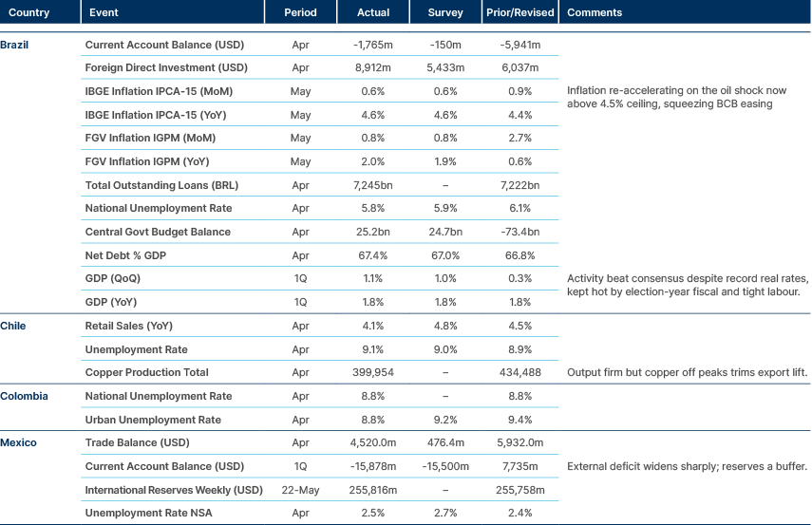Click Total Outstanding Loans (BRL) event
This screenshot has height=525, width=812.
[x=161, y=185]
